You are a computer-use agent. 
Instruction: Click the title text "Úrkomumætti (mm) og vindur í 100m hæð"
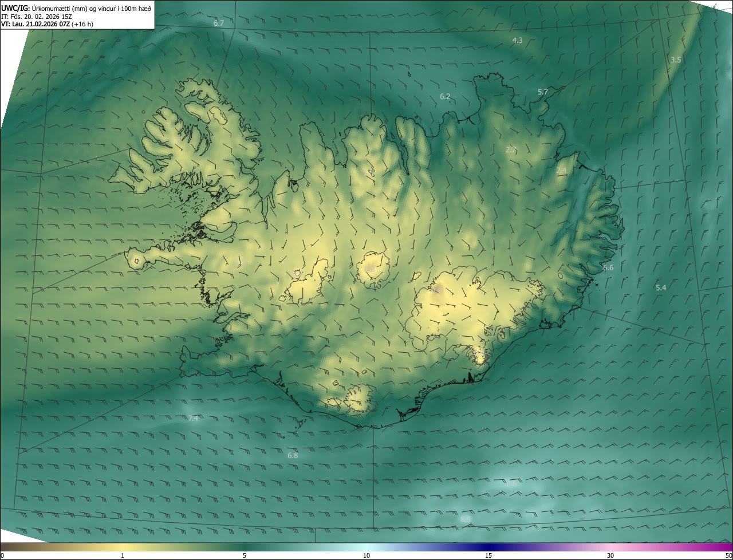point(91,8)
